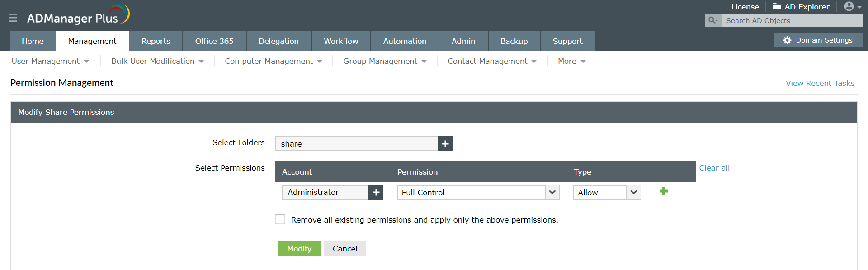Viewport: 868px width, 270px height.
Task: Expand the Group Management submenu
Action: coord(385,61)
